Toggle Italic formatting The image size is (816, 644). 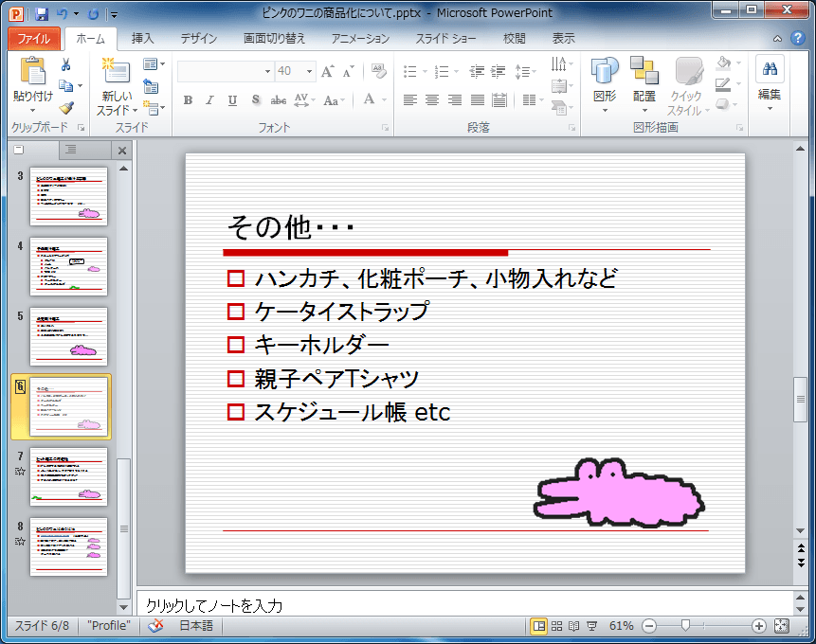(209, 99)
